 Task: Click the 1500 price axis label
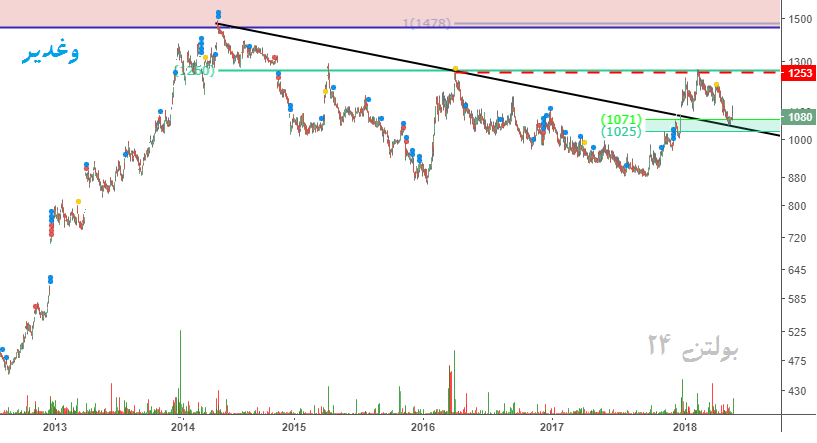pos(799,19)
